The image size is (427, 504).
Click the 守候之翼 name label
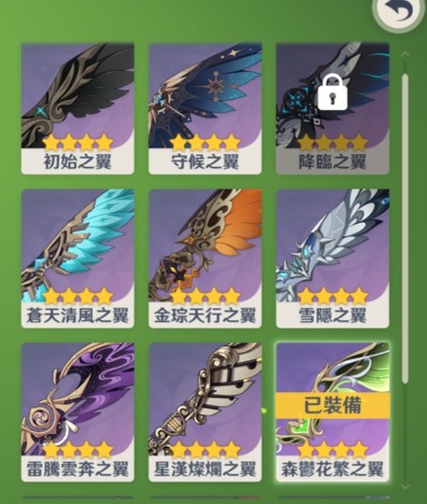tap(205, 162)
